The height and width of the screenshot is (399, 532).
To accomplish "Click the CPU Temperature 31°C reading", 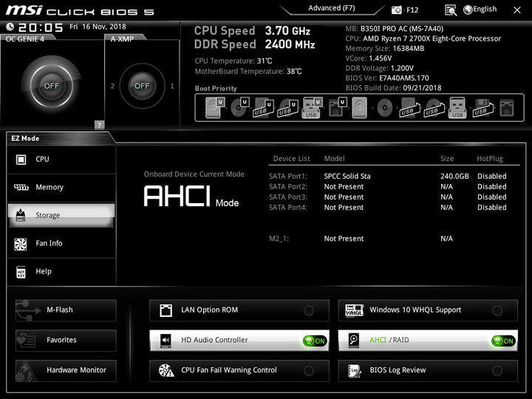I will tap(233, 61).
